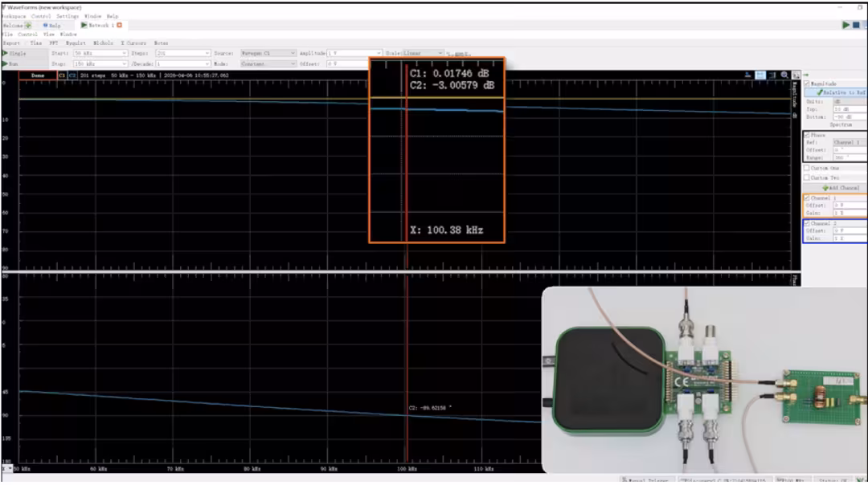
Task: Open the Scale dropdown showing Linear
Action: 423,53
